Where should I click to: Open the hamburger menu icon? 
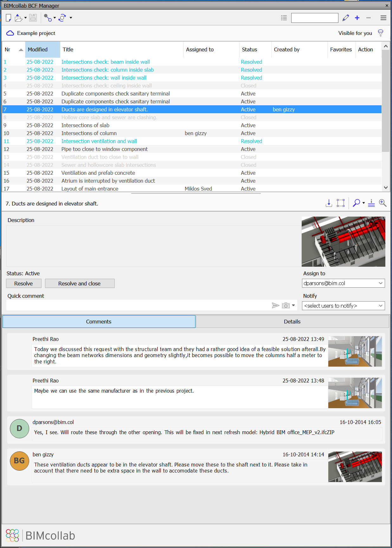click(x=383, y=18)
